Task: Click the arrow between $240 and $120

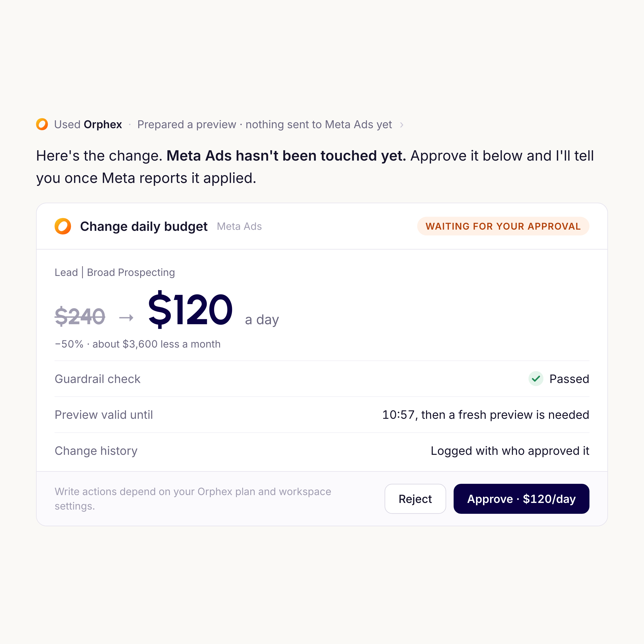Action: (126, 318)
